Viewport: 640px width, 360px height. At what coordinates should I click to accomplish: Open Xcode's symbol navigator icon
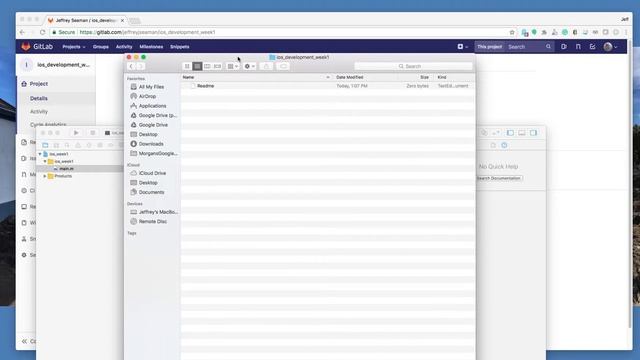(x=56, y=145)
